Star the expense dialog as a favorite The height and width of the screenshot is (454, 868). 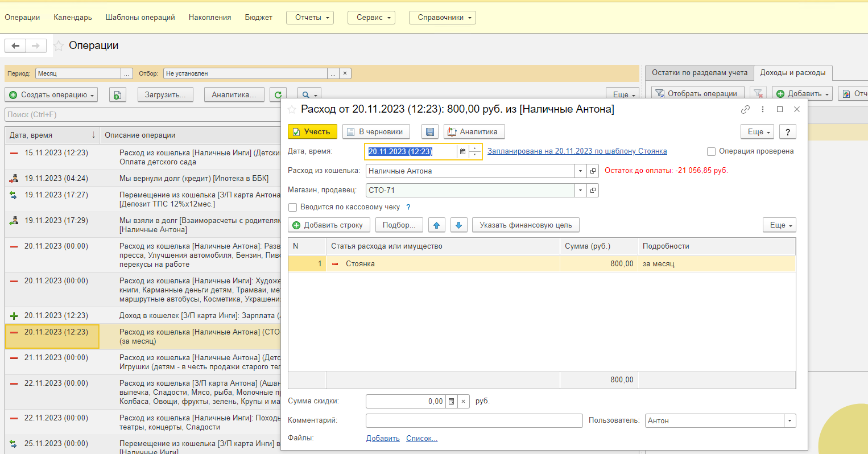pos(292,109)
